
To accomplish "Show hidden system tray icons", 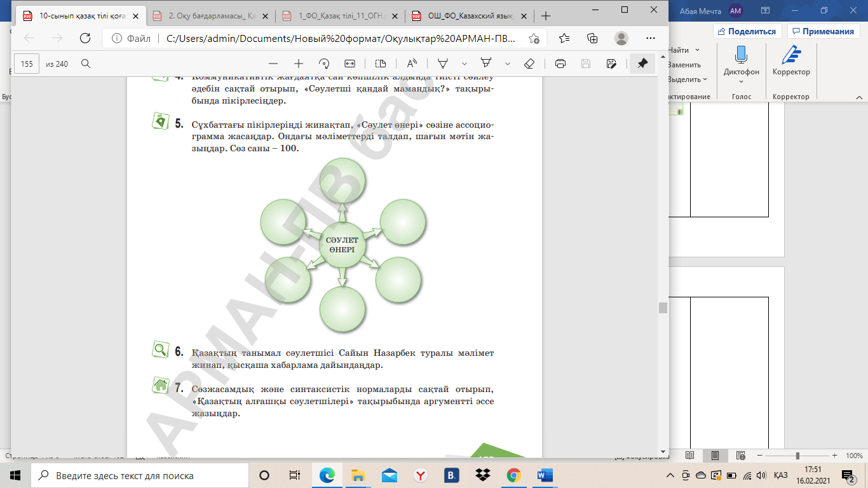I will [x=670, y=475].
